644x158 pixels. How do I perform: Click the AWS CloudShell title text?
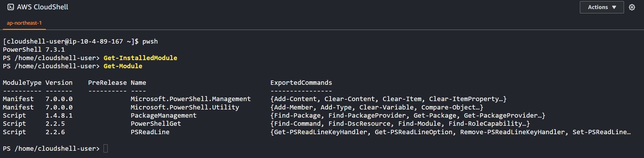pyautogui.click(x=43, y=7)
